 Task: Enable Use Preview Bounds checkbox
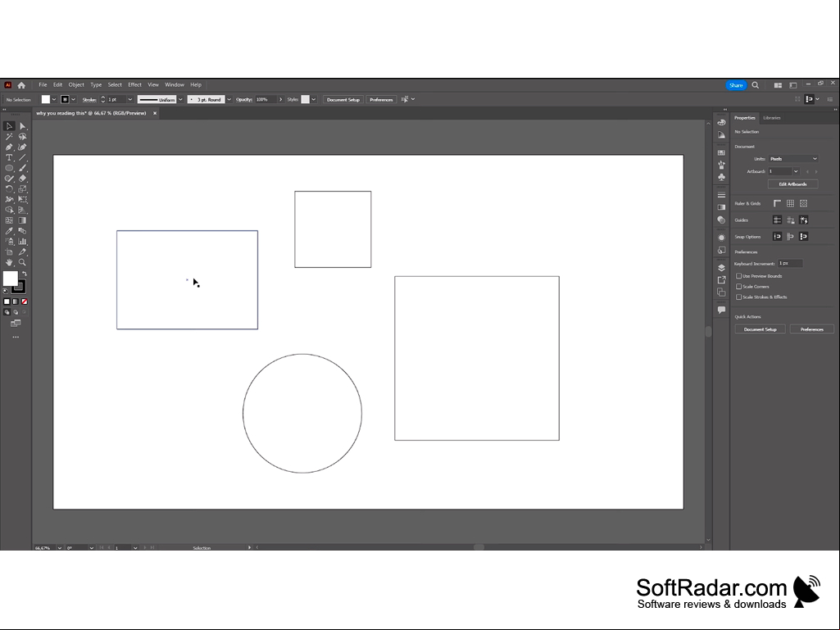(x=738, y=276)
